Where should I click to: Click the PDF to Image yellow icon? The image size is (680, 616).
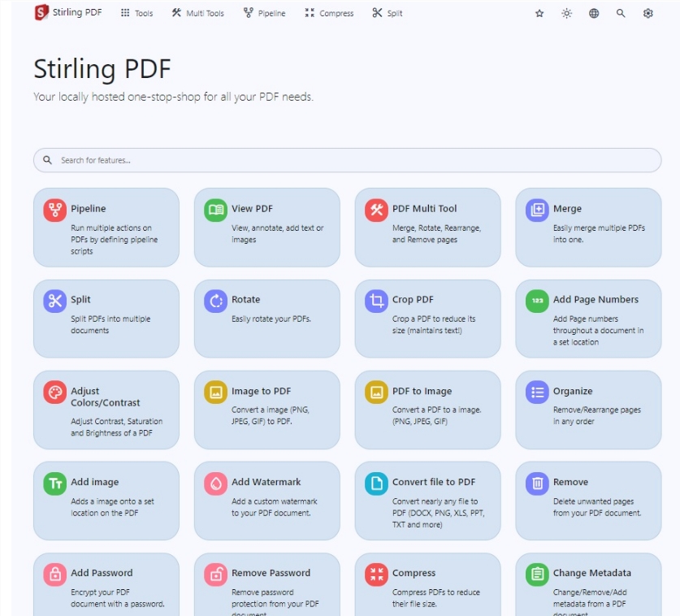(376, 393)
